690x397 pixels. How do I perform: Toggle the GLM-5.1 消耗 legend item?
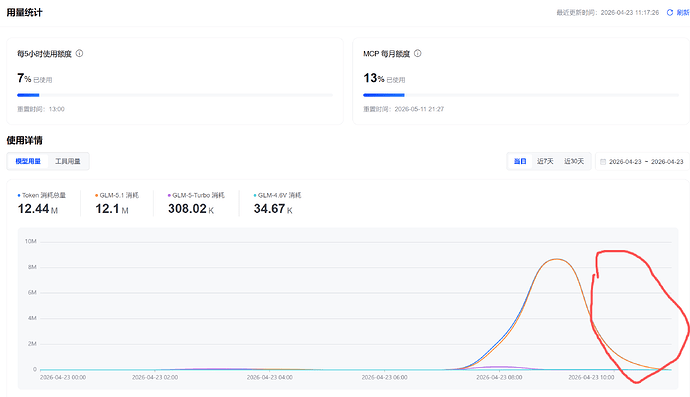(117, 195)
